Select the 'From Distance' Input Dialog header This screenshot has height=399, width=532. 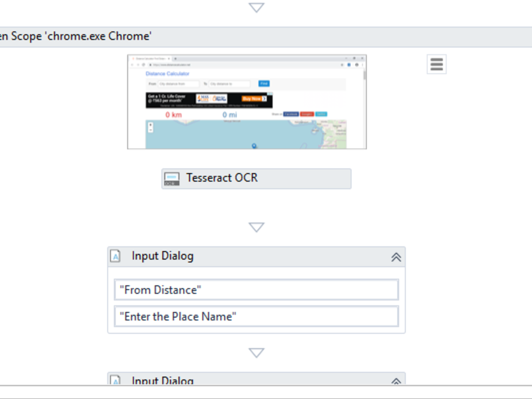point(256,257)
